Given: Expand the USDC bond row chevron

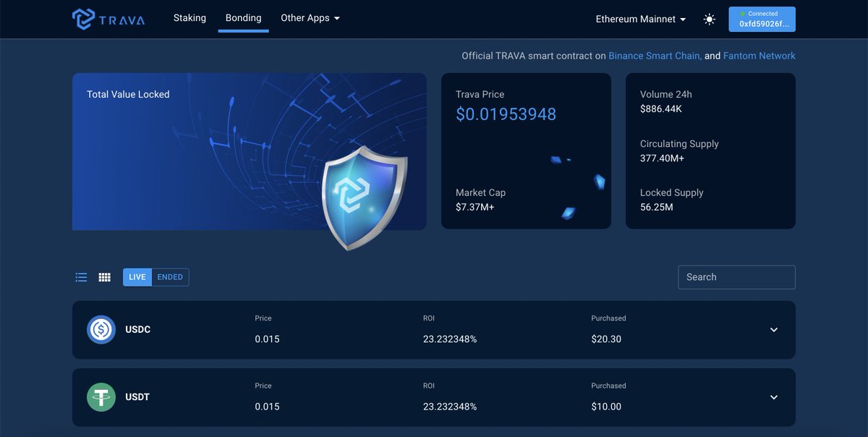Looking at the screenshot, I should point(774,330).
